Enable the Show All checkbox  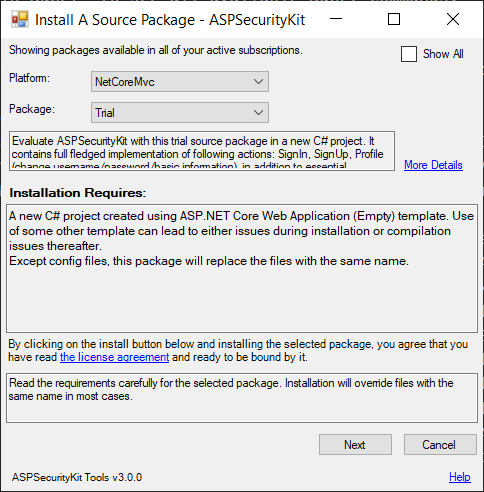click(x=409, y=54)
